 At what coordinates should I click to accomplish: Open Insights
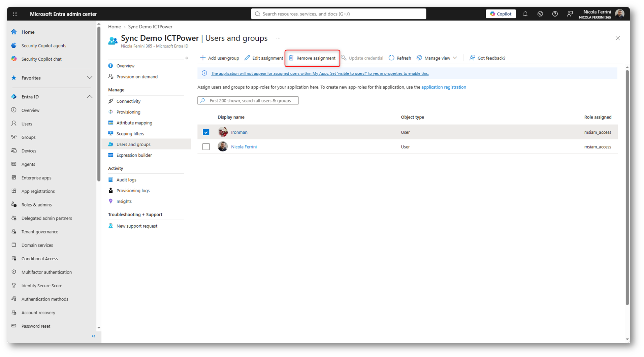click(124, 201)
